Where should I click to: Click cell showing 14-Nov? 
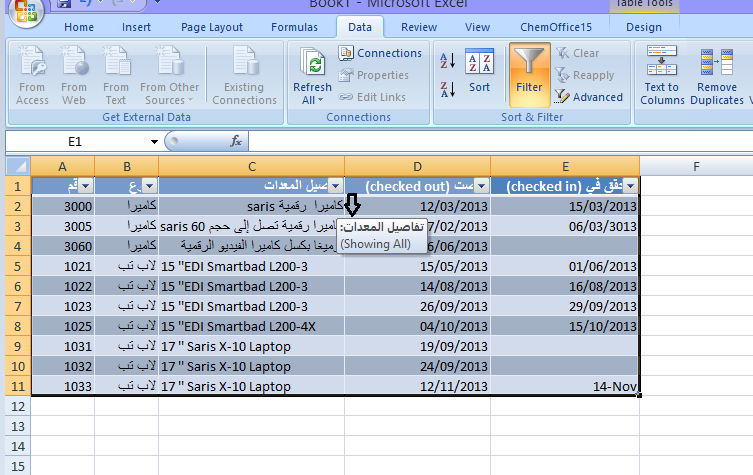(565, 386)
